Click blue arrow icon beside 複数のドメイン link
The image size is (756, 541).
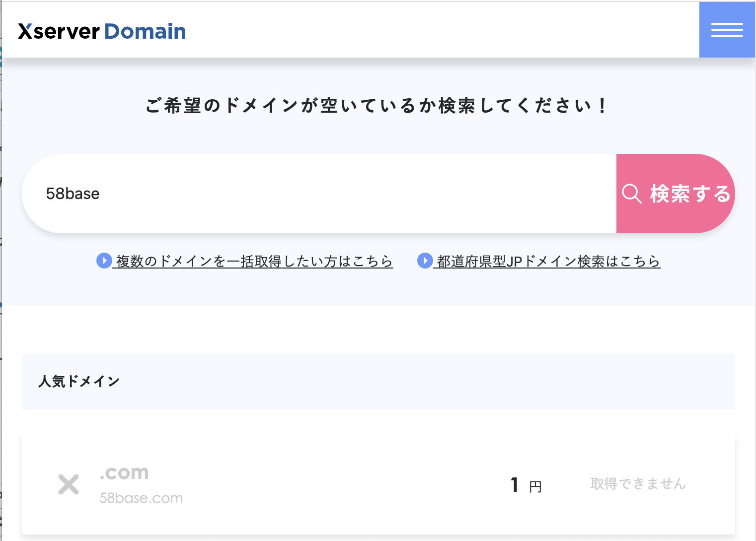104,261
